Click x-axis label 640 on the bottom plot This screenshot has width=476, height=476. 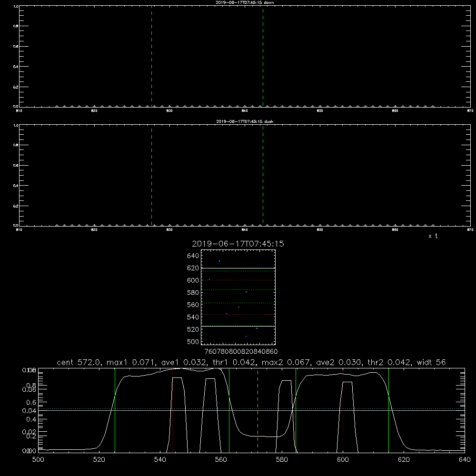tap(465, 460)
